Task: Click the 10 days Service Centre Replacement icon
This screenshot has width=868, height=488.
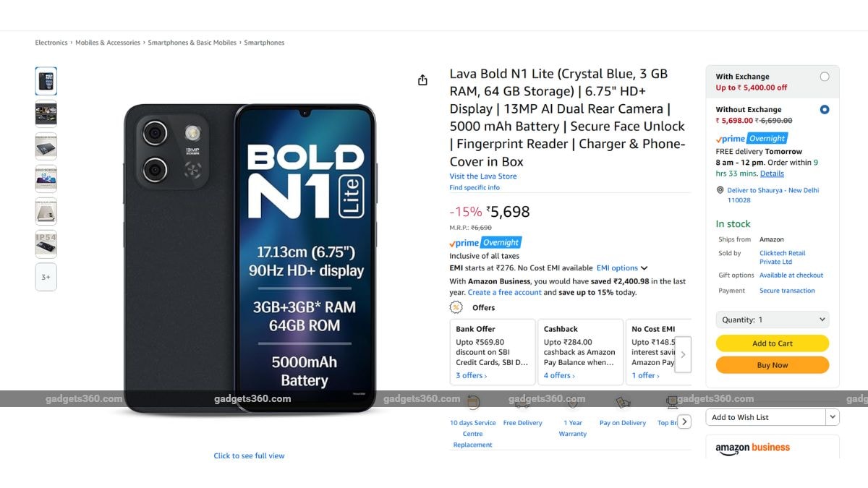Action: [x=473, y=403]
